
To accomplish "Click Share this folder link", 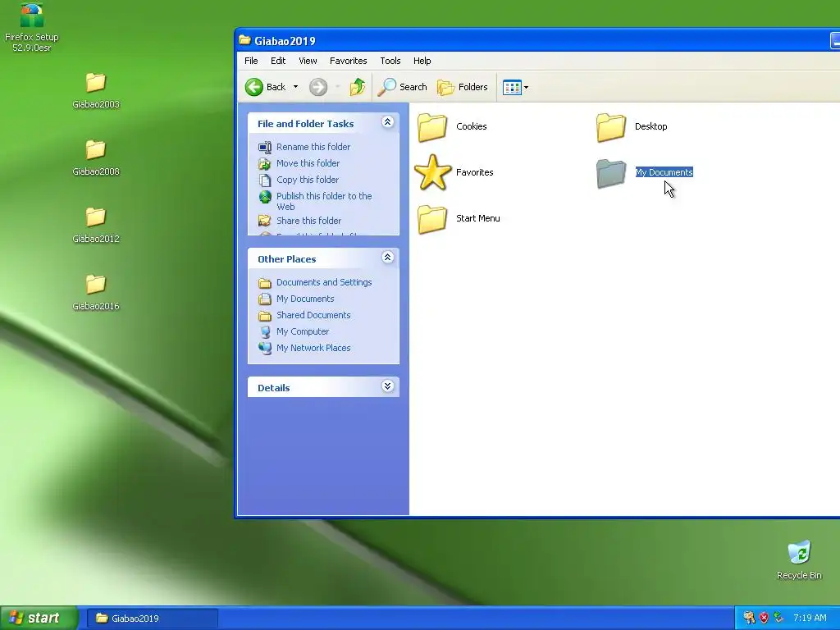I will coord(308,221).
